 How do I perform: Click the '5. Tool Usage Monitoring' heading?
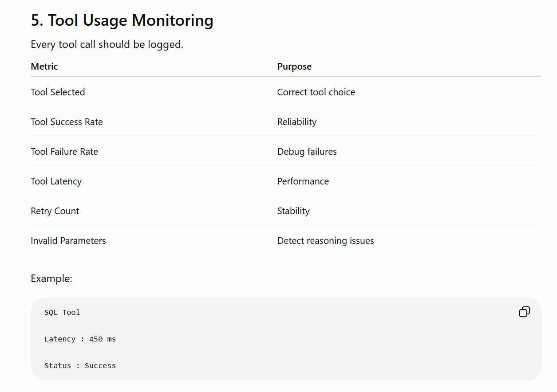[122, 20]
